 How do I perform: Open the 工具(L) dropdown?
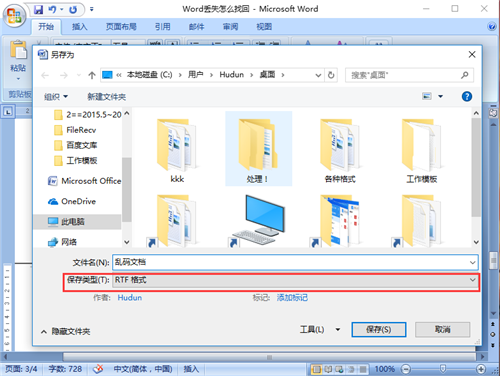pyautogui.click(x=320, y=330)
